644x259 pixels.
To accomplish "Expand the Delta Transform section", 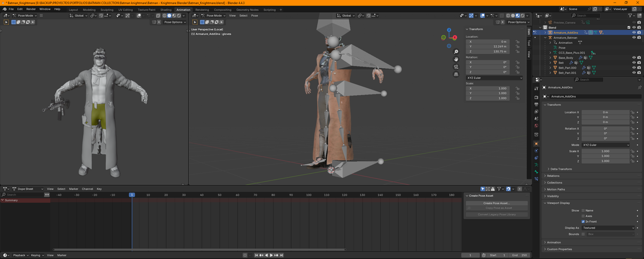I will (561, 169).
